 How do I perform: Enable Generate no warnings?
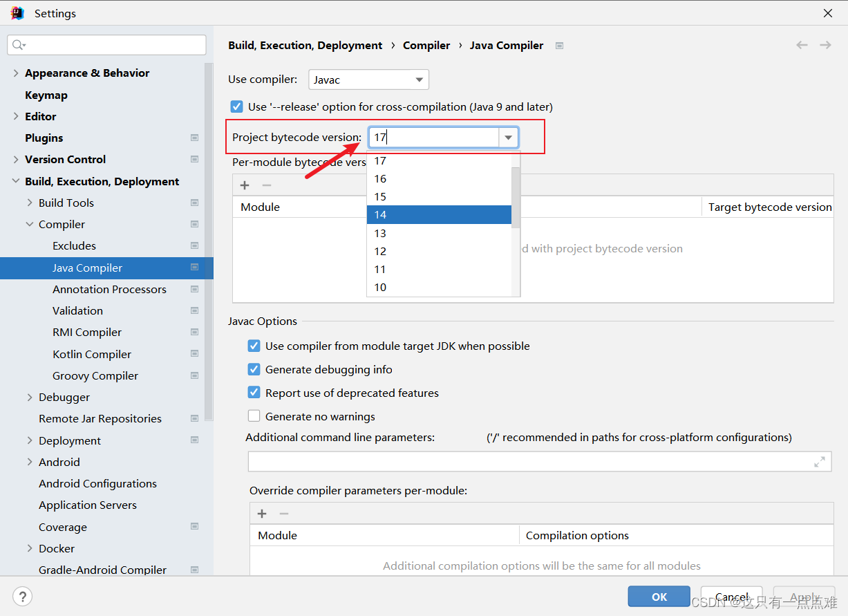(x=254, y=417)
